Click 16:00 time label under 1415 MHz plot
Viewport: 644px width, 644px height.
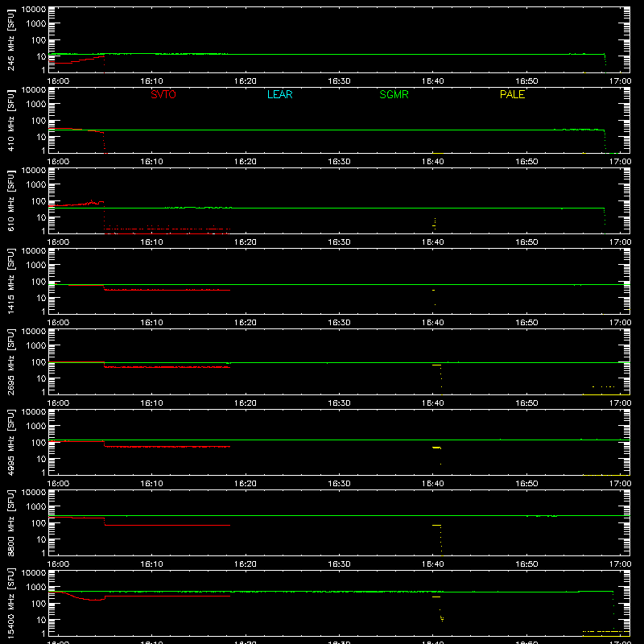pyautogui.click(x=58, y=323)
